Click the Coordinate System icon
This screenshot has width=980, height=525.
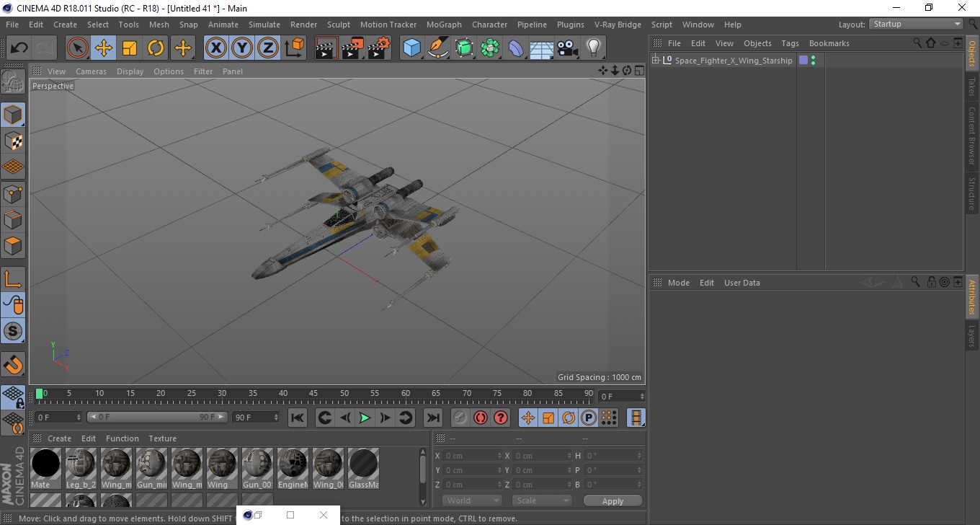(294, 48)
